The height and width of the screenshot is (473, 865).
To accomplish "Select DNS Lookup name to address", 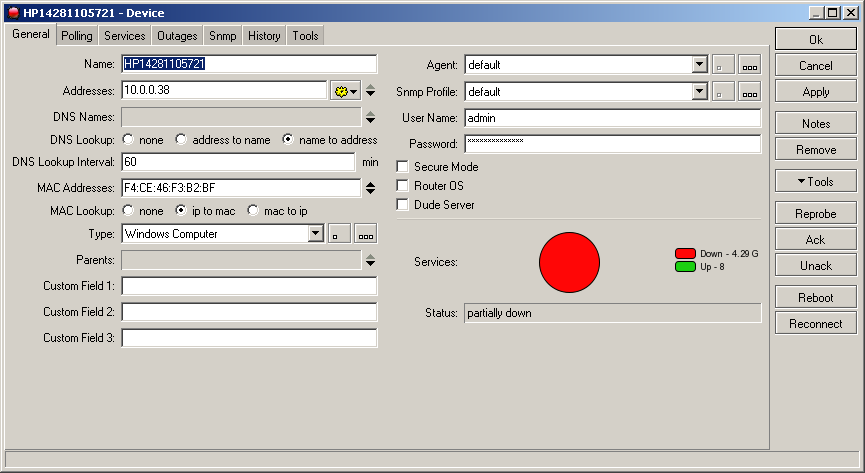I will 287,140.
